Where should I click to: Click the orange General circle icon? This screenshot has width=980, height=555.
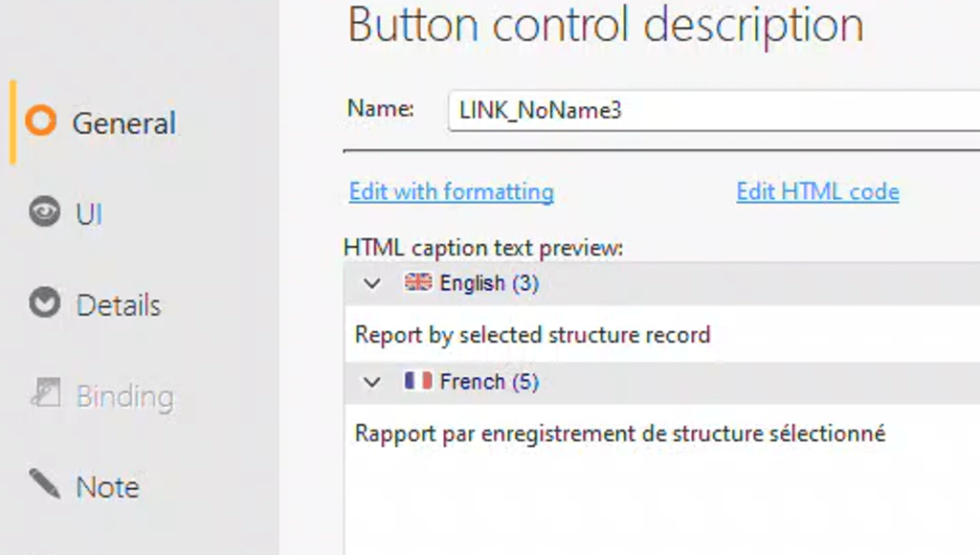40,122
